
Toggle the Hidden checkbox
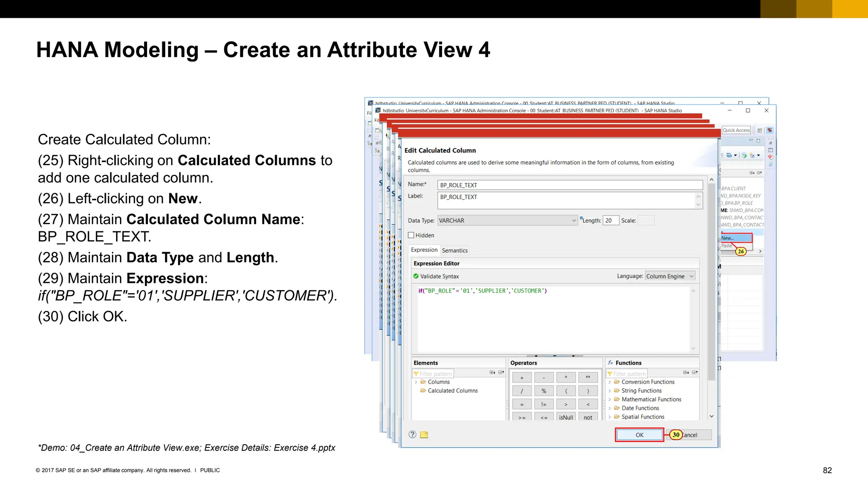tap(411, 235)
